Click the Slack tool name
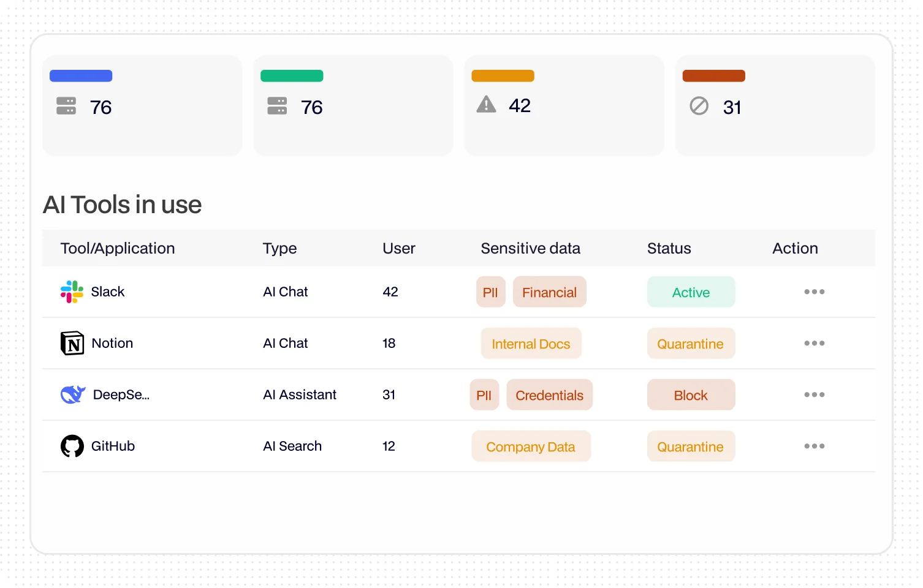This screenshot has height=588, width=923. coord(108,292)
